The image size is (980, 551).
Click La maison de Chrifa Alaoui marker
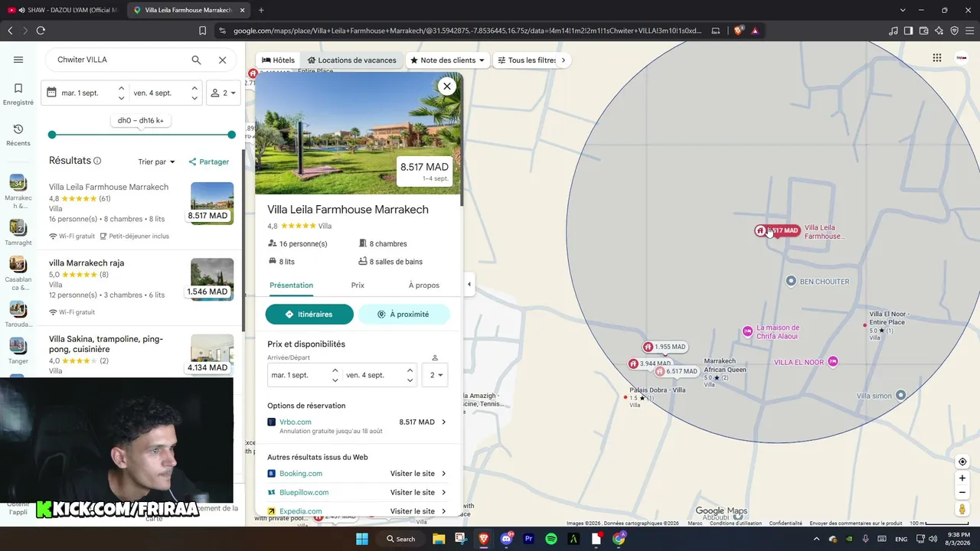tap(748, 331)
